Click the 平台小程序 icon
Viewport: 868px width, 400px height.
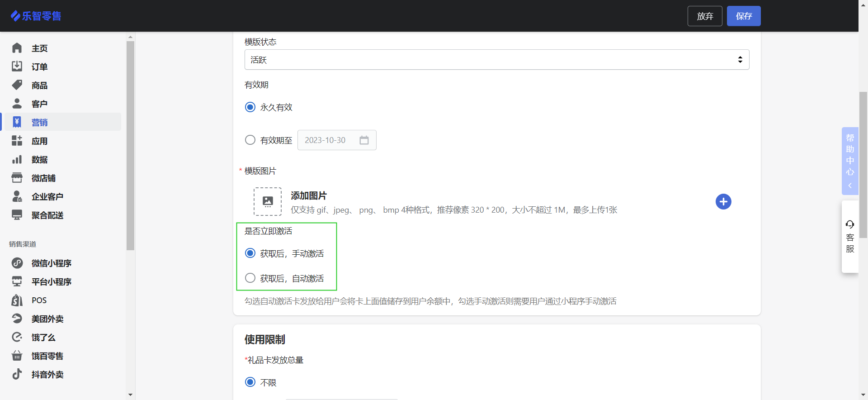point(17,281)
